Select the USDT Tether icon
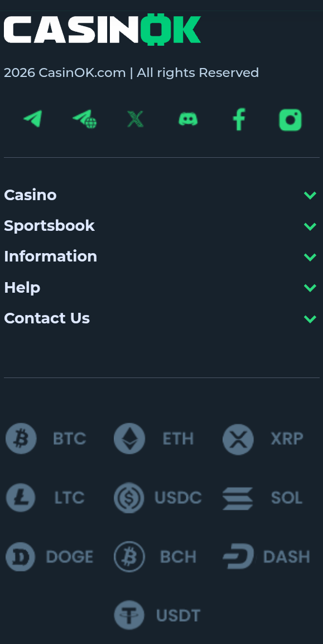 (x=129, y=615)
